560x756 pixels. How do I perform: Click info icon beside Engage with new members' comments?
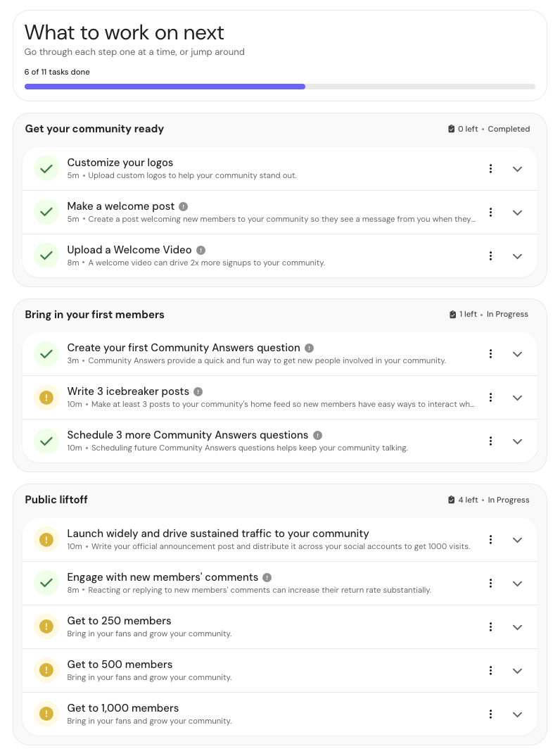267,578
